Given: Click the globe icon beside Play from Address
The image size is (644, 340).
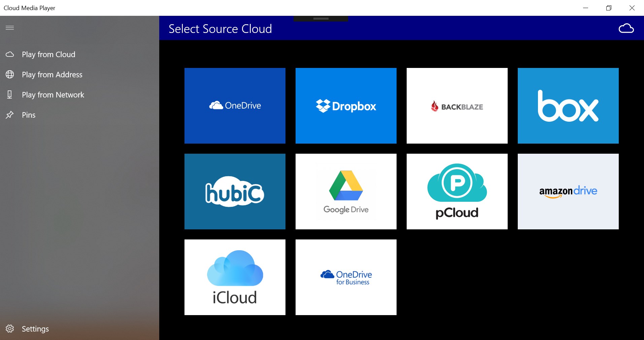Looking at the screenshot, I should pos(10,74).
